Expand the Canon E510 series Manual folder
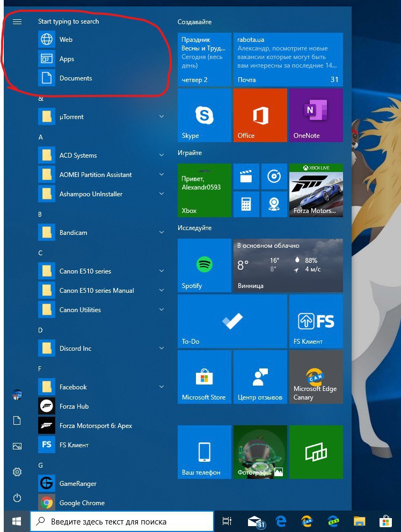Image resolution: width=401 pixels, height=532 pixels. tap(102, 291)
